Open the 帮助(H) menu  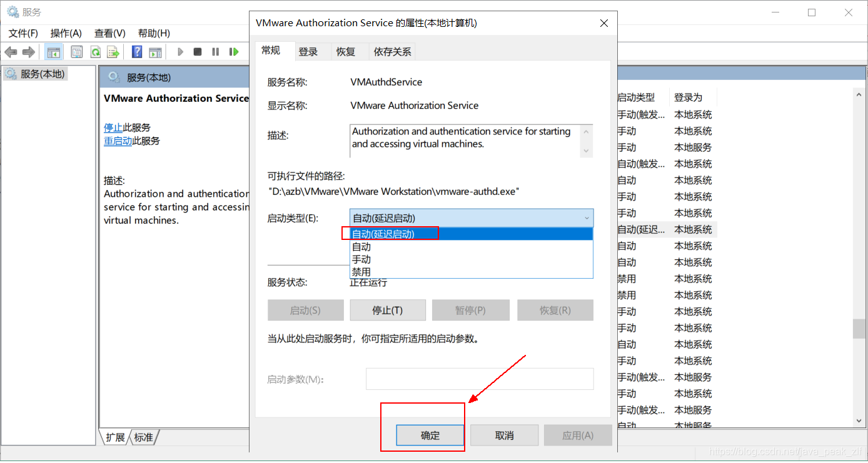[154, 33]
